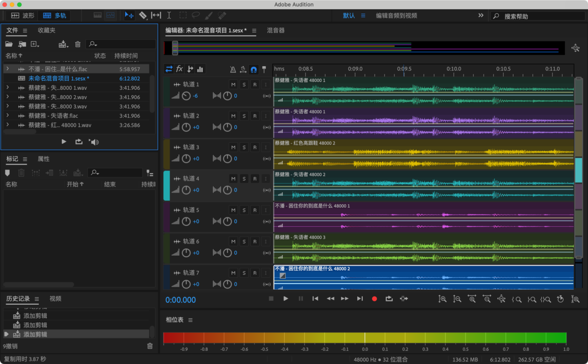Toggle the metronome icon

[233, 70]
